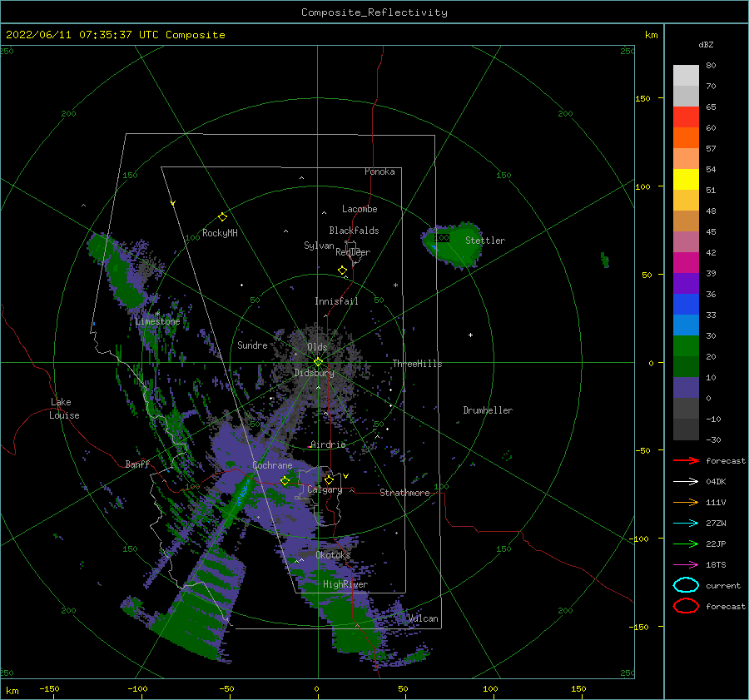Click the Lacombe city label
Screen dimensions: 749x700
pyautogui.click(x=360, y=209)
